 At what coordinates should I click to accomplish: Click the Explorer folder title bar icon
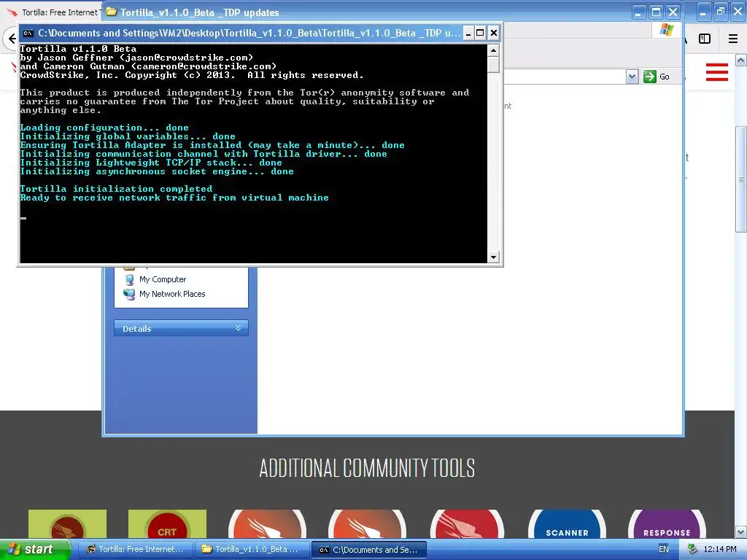coord(111,12)
